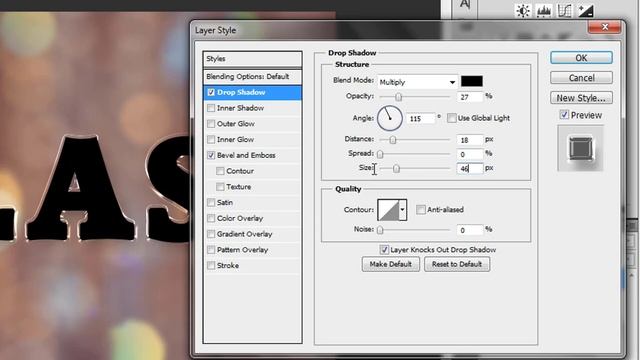
Task: Click the Angle value field
Action: click(x=421, y=118)
